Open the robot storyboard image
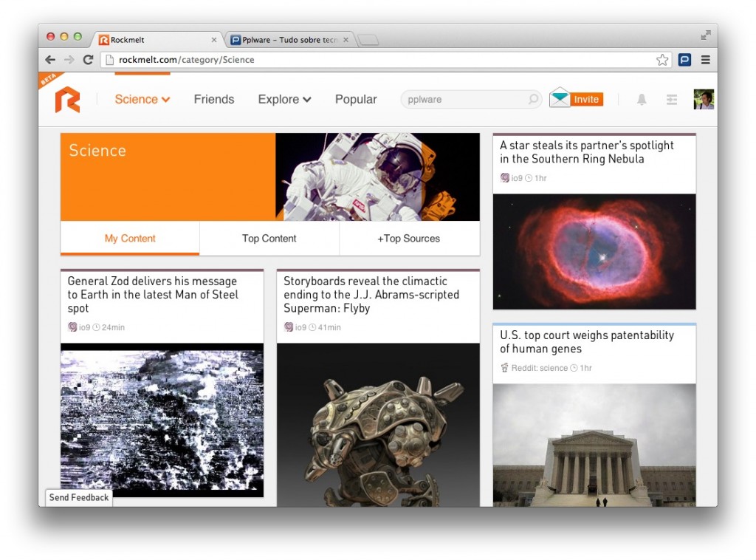Image resolution: width=756 pixels, height=560 pixels. 378,425
